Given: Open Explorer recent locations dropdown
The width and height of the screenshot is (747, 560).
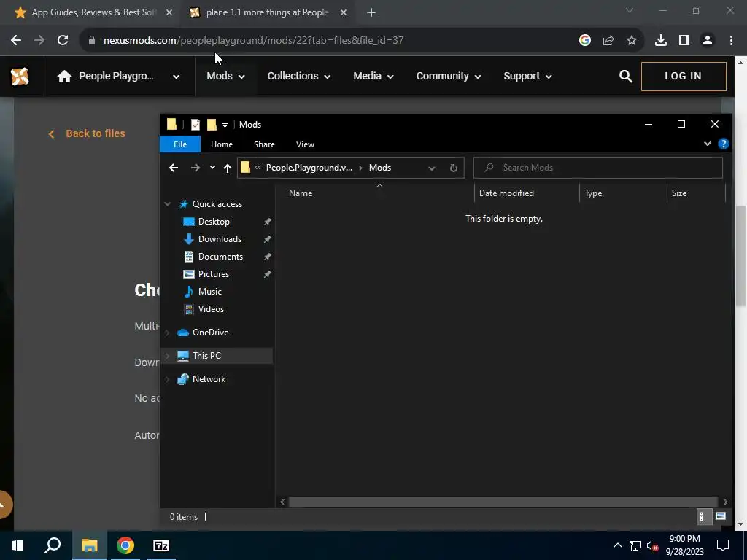Looking at the screenshot, I should (212, 168).
